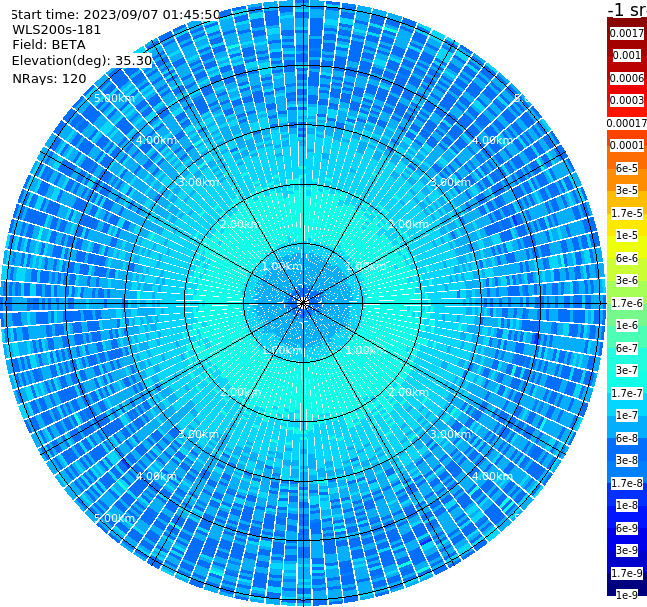This screenshot has width=647, height=607.
Task: Click the Field: BETA label
Action: (x=49, y=45)
